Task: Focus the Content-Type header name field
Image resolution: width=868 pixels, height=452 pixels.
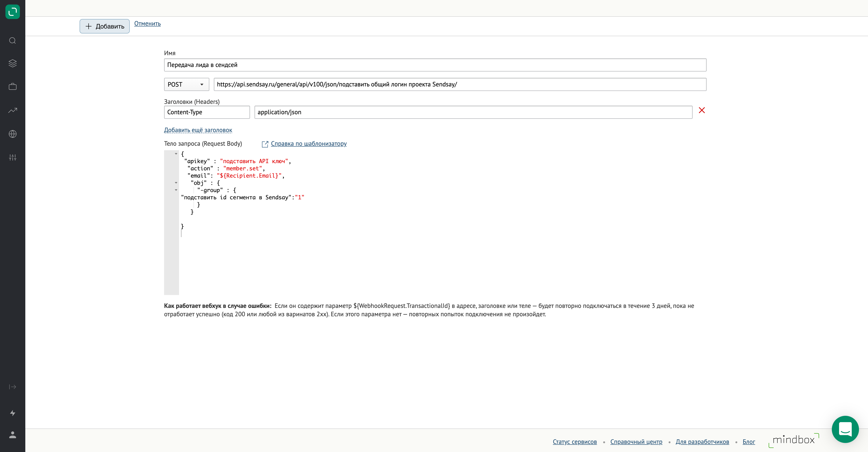Action: pyautogui.click(x=207, y=112)
